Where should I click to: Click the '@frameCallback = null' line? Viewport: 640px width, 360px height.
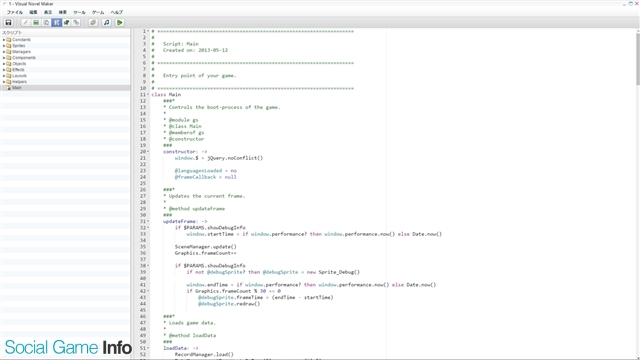[x=206, y=177]
